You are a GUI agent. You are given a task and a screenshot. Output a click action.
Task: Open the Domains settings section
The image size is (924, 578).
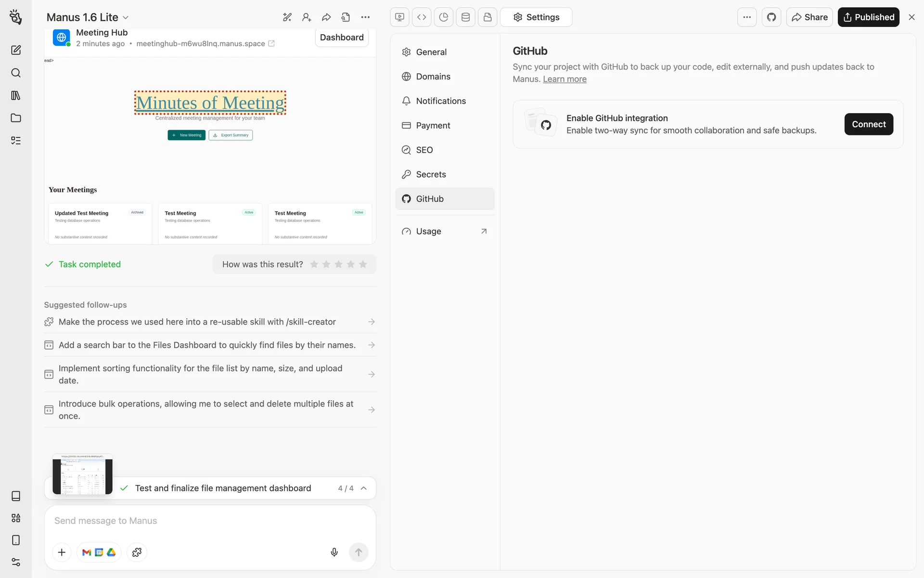click(433, 77)
